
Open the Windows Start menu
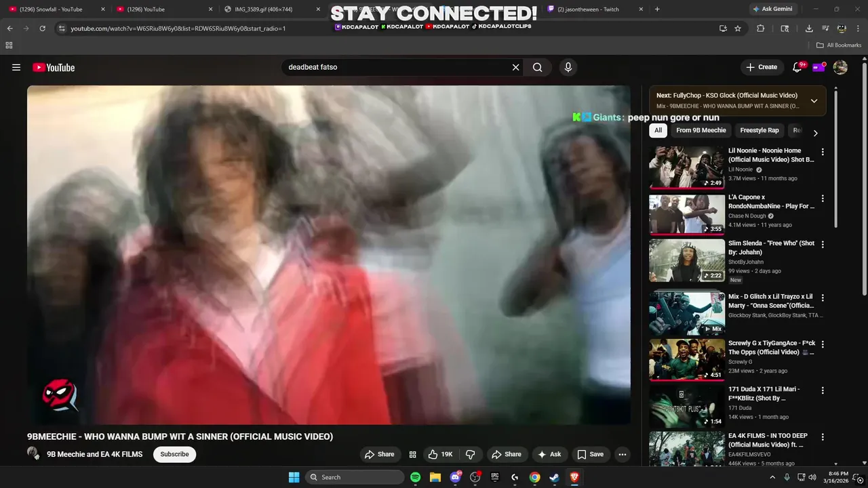294,477
